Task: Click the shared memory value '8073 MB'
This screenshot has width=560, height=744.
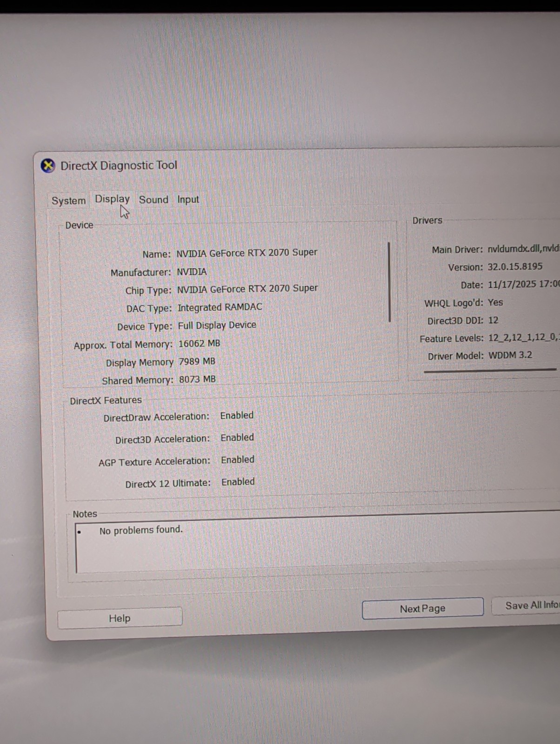Action: pyautogui.click(x=198, y=379)
